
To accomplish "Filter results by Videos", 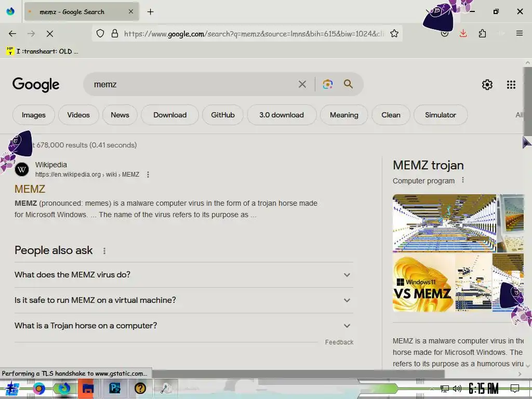I will pyautogui.click(x=78, y=115).
